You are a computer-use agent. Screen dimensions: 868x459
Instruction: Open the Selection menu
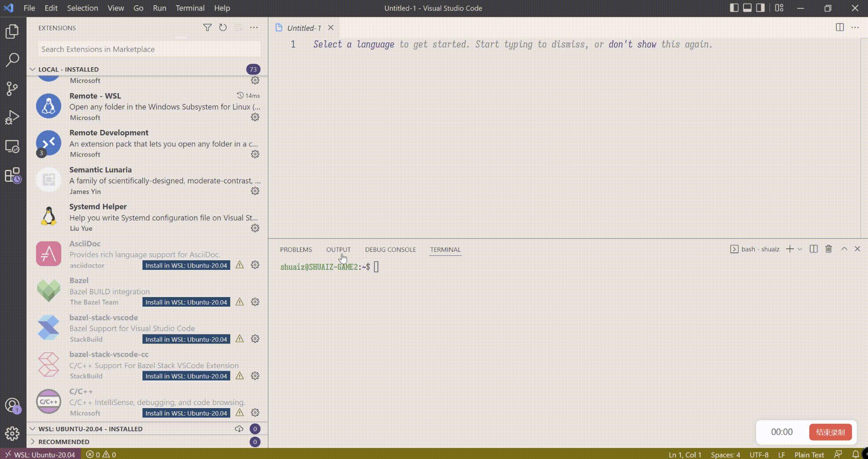click(x=82, y=8)
